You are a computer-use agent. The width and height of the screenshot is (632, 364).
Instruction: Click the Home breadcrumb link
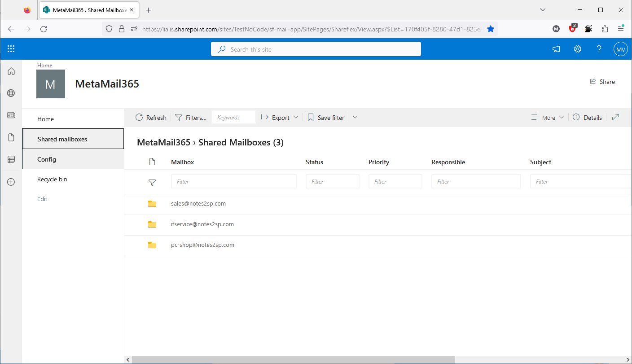[44, 65]
